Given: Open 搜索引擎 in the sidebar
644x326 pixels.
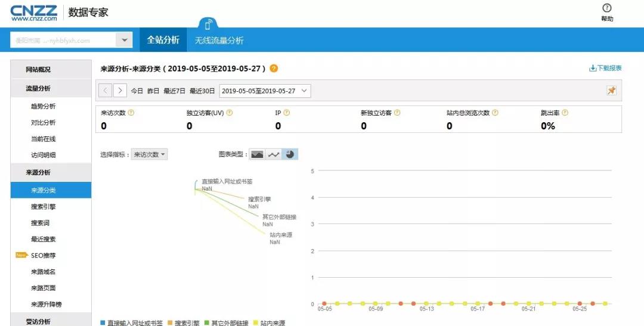Looking at the screenshot, I should (44, 207).
